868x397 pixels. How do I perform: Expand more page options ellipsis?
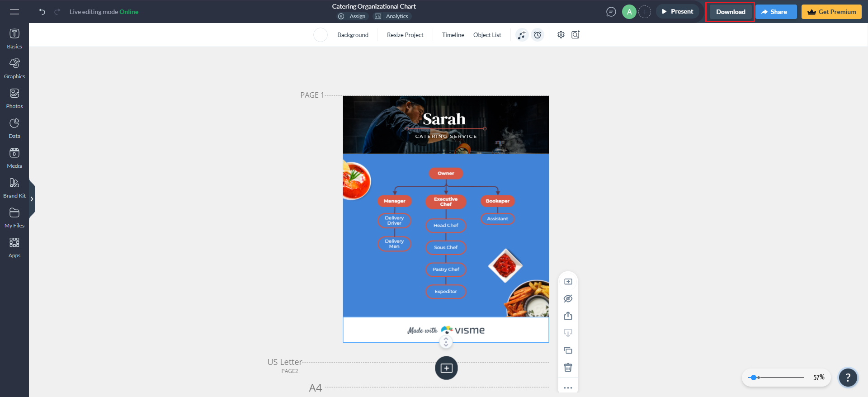pyautogui.click(x=568, y=388)
